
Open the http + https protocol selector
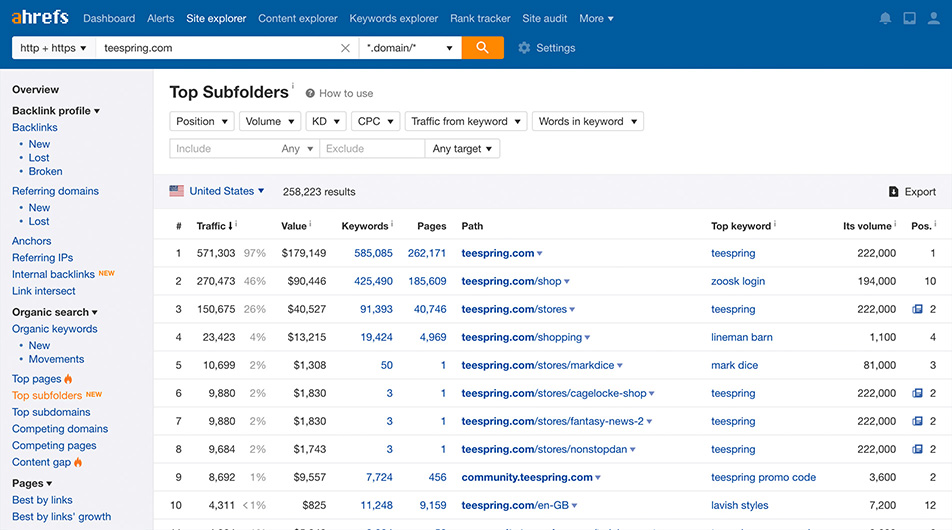pyautogui.click(x=53, y=48)
